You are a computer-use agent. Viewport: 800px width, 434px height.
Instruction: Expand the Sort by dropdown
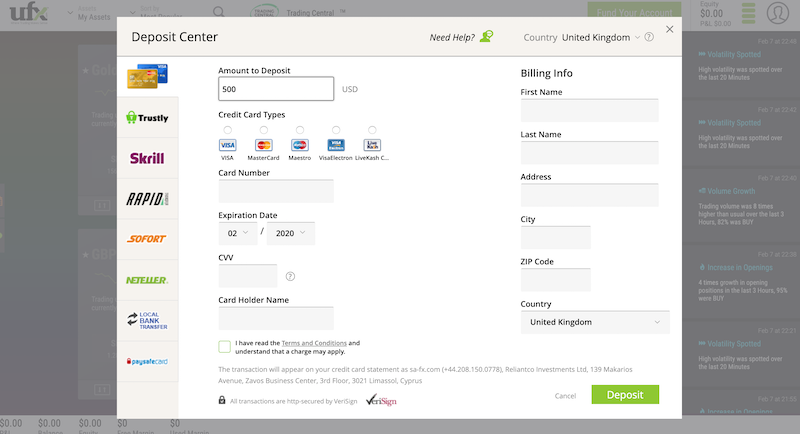[157, 13]
